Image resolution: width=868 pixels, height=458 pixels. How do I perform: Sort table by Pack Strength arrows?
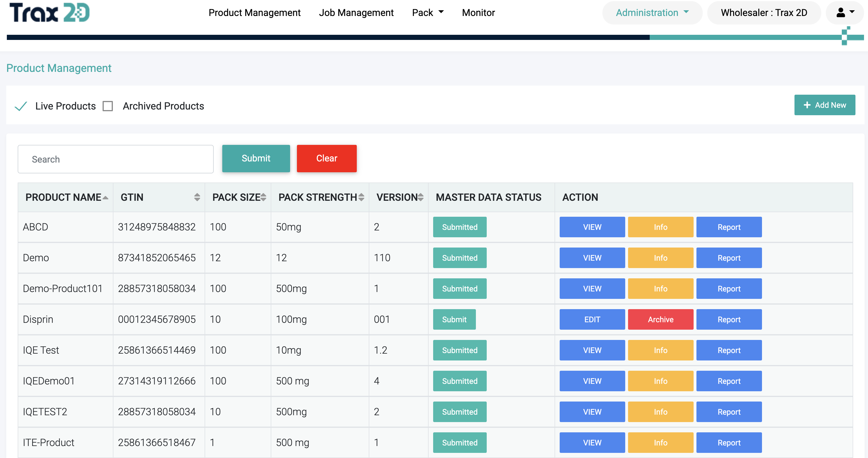pos(361,197)
